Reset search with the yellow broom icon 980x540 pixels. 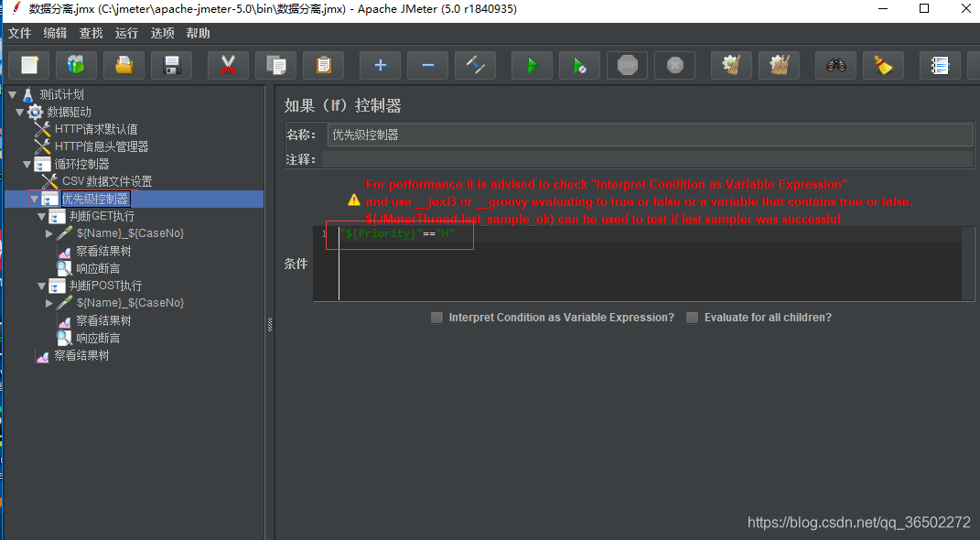coord(883,65)
